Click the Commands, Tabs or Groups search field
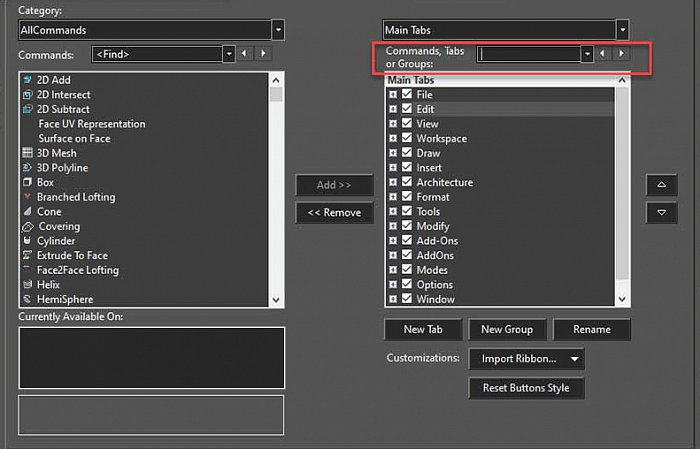The width and height of the screenshot is (700, 449). tap(528, 54)
